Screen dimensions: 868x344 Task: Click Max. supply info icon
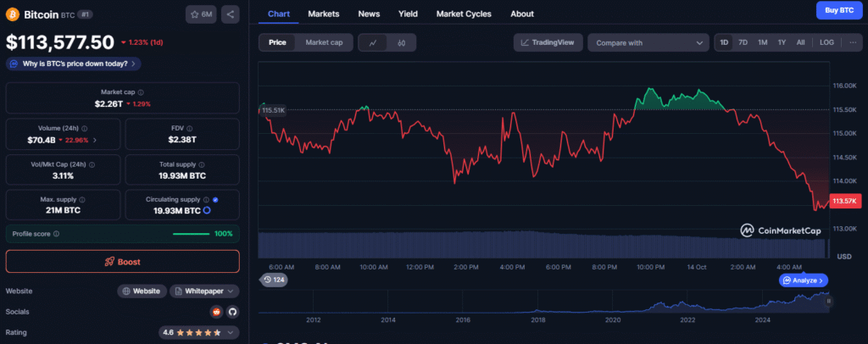[x=82, y=200]
